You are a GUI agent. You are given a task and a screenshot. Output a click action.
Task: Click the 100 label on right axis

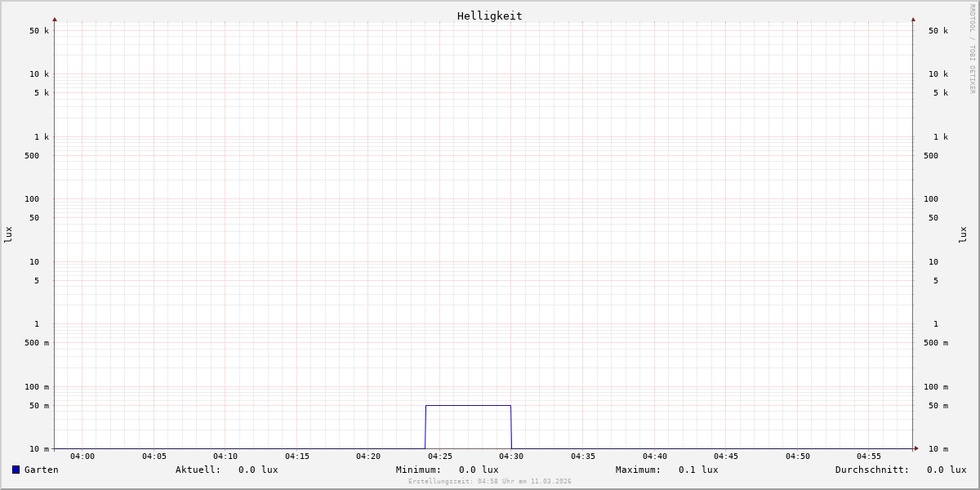click(931, 199)
